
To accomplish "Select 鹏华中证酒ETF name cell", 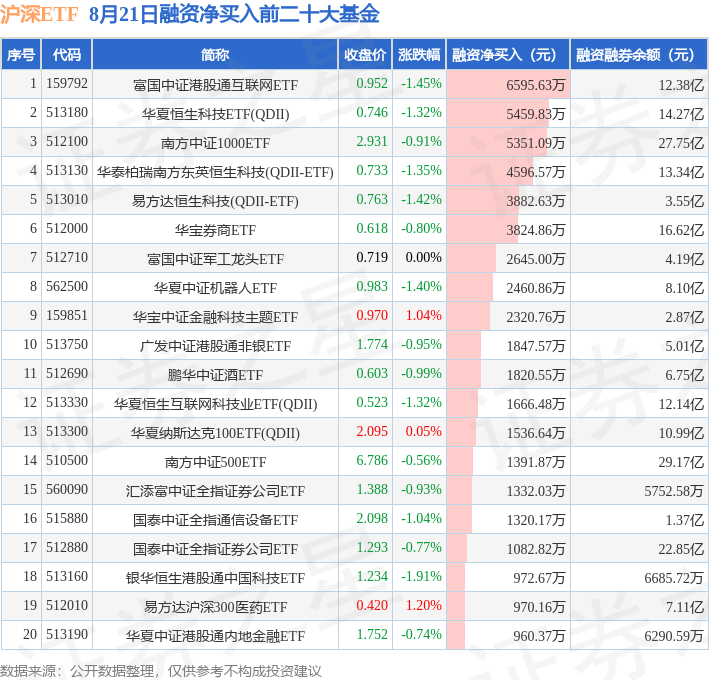I will (x=215, y=375).
